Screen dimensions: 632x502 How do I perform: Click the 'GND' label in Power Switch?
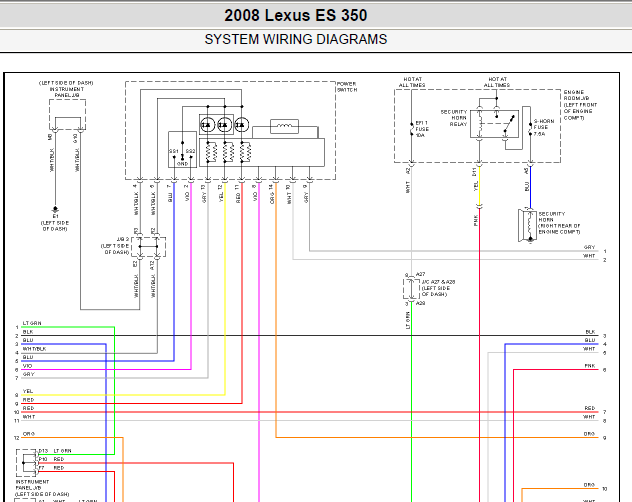pos(182,164)
